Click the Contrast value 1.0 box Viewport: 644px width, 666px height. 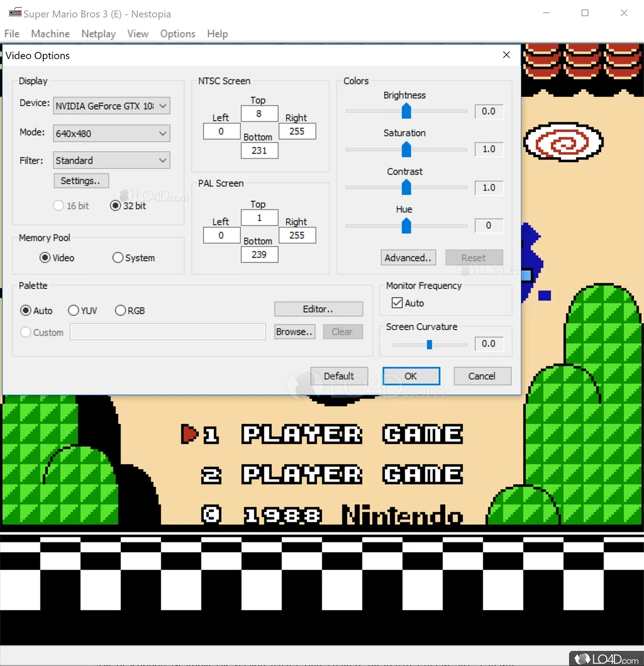(x=489, y=188)
